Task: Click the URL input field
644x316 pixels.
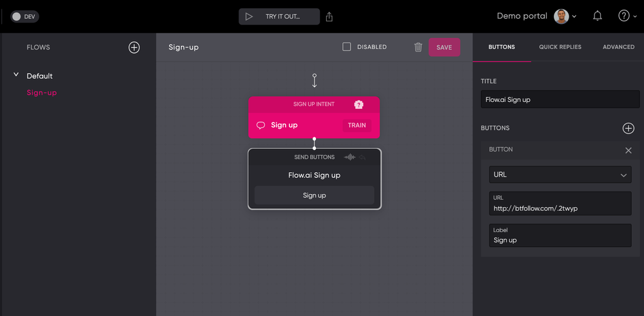Action: pyautogui.click(x=560, y=203)
